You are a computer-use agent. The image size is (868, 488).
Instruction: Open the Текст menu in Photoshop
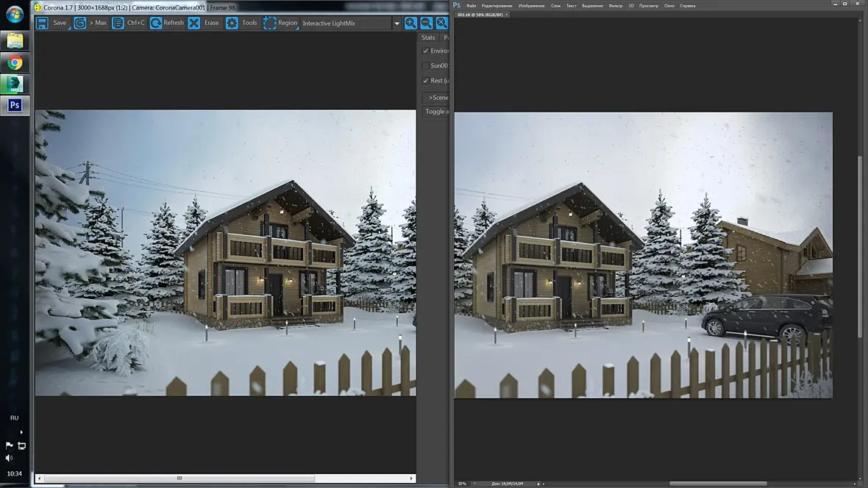572,6
